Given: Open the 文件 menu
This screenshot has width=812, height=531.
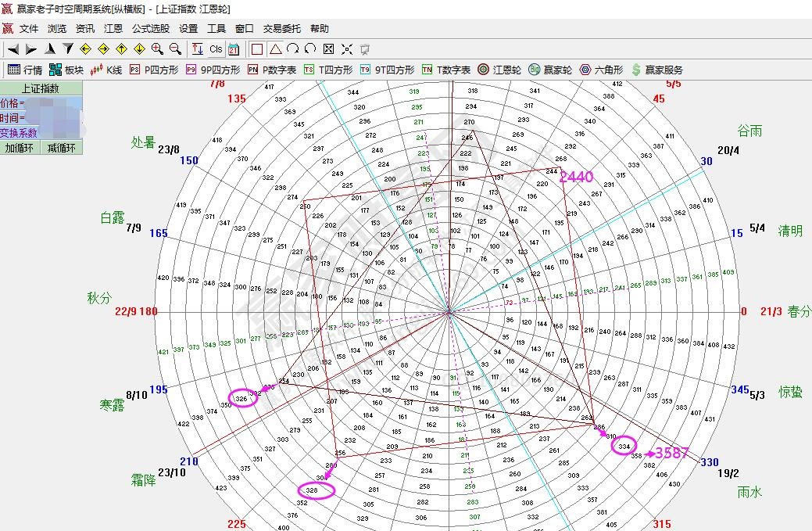Looking at the screenshot, I should tap(29, 29).
